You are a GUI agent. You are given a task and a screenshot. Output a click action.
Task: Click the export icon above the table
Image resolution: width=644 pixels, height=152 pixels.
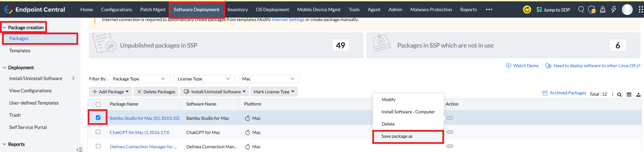(x=639, y=95)
